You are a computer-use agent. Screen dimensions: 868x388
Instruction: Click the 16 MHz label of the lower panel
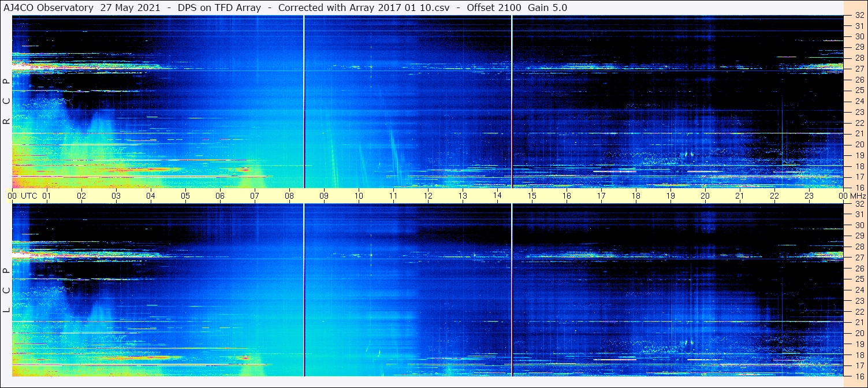point(859,376)
